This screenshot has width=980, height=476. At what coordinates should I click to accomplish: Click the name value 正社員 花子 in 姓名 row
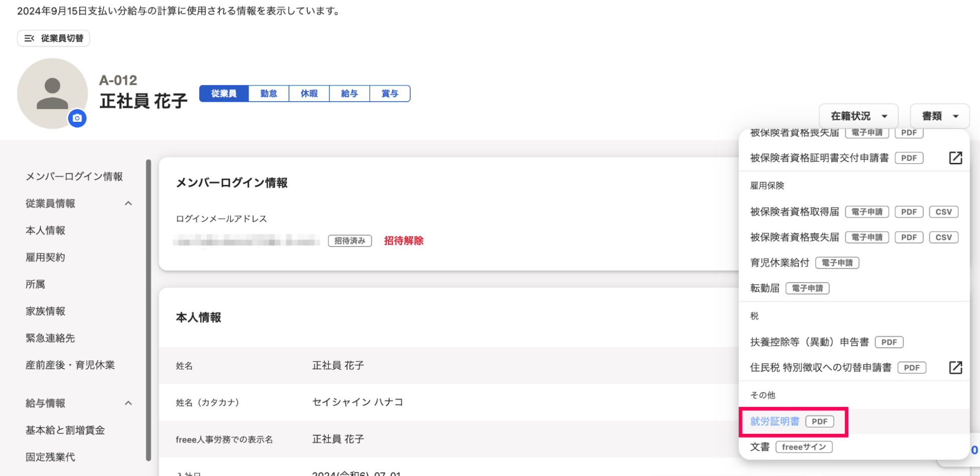pos(338,366)
